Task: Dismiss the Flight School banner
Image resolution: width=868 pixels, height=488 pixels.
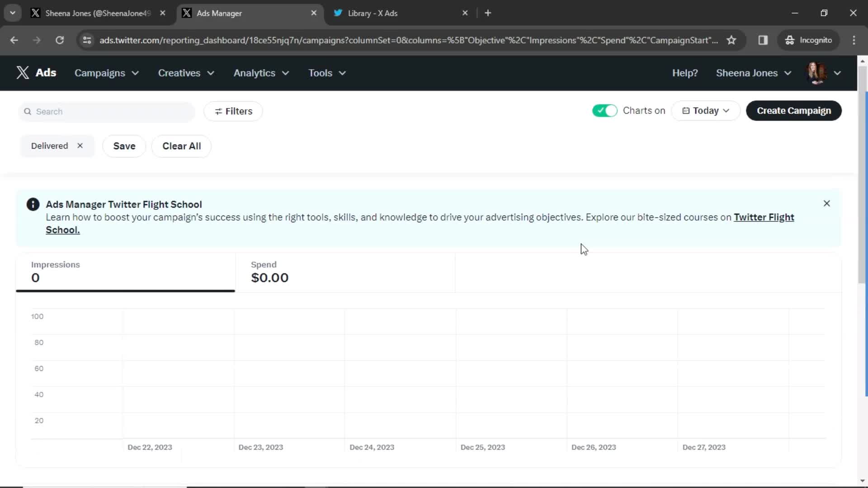Action: click(826, 204)
